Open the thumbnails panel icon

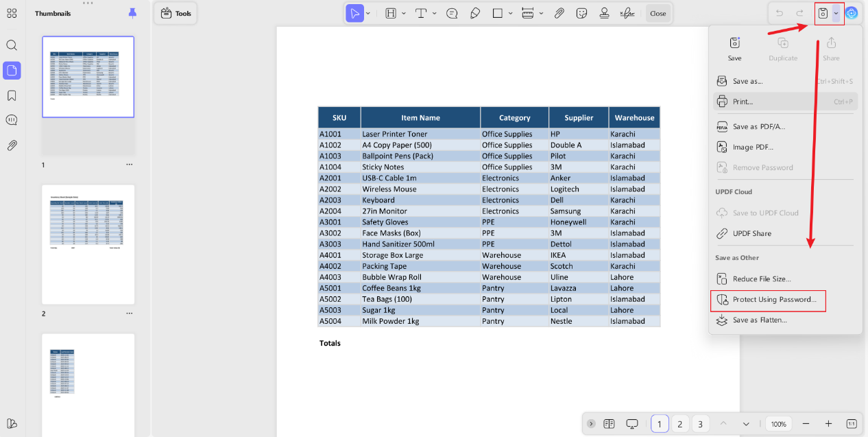coord(12,70)
